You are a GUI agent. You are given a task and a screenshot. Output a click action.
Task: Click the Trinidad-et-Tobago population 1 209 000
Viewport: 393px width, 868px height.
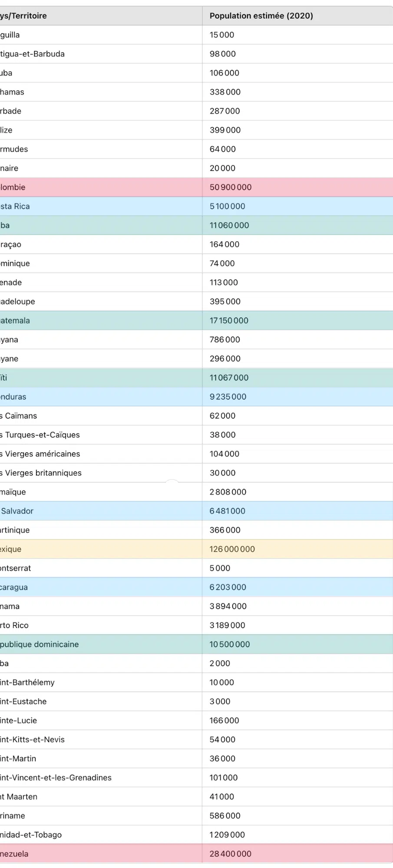[228, 835]
